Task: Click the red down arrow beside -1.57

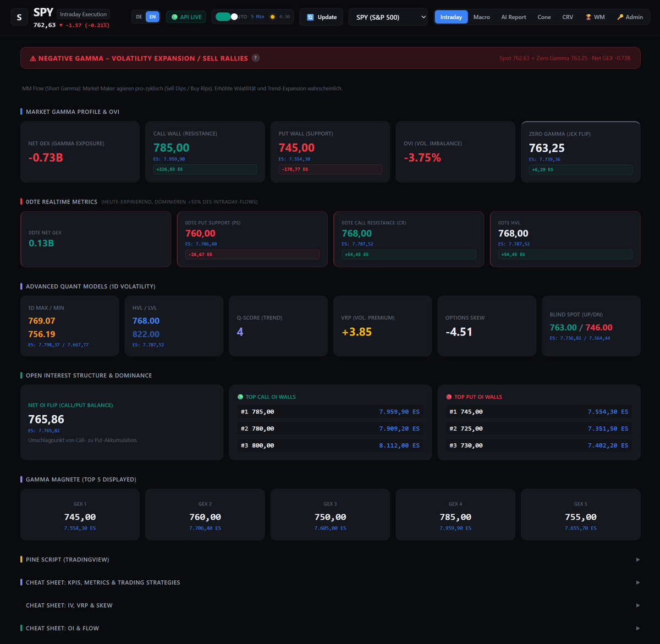Action: [x=61, y=25]
